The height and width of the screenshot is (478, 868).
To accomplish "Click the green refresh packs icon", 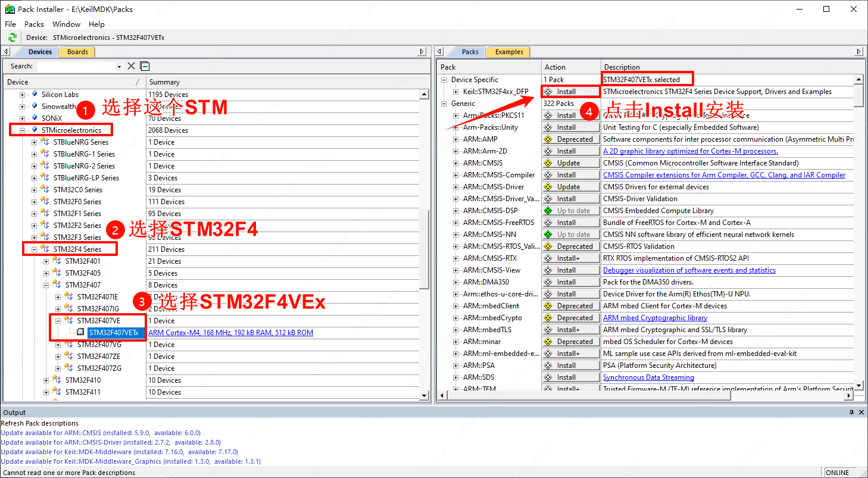I will (12, 38).
